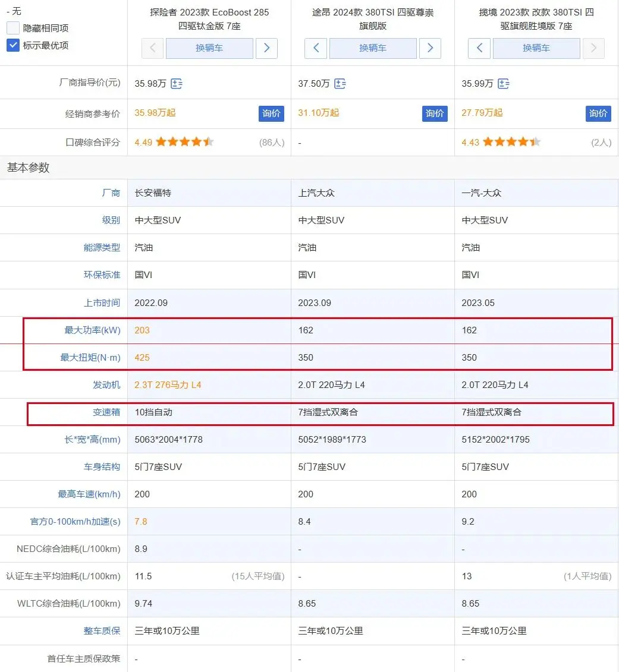Click (86人) review count
This screenshot has height=672, width=619.
pyautogui.click(x=272, y=142)
